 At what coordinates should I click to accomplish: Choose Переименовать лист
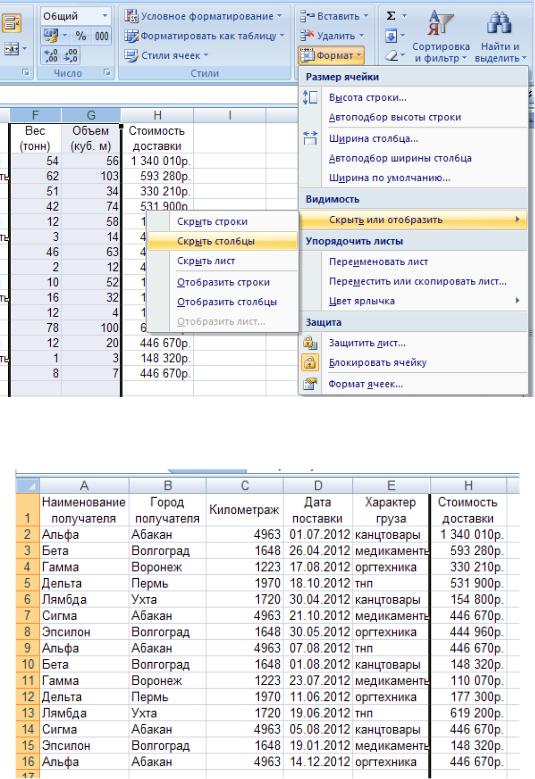[x=413, y=262]
